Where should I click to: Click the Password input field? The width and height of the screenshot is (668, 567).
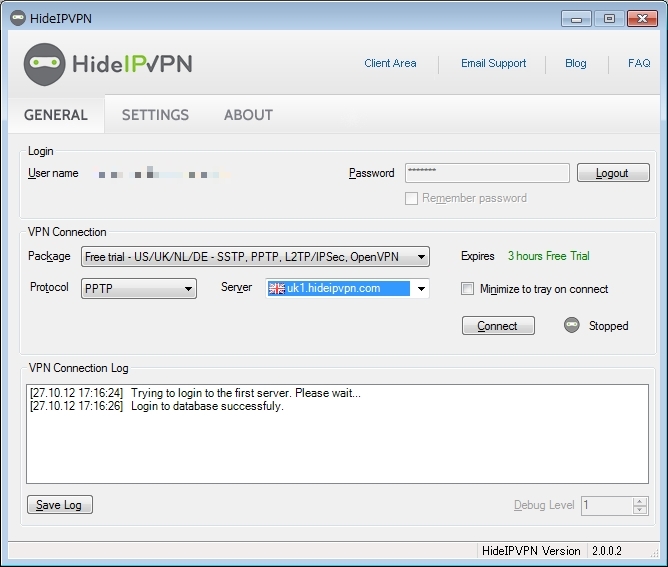pos(487,173)
